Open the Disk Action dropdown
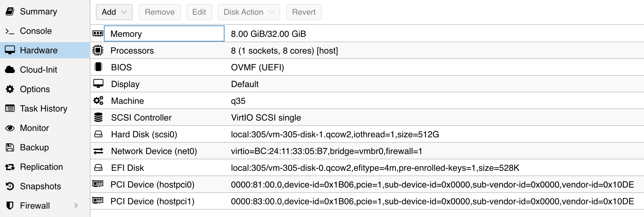This screenshot has width=644, height=217. (x=249, y=12)
